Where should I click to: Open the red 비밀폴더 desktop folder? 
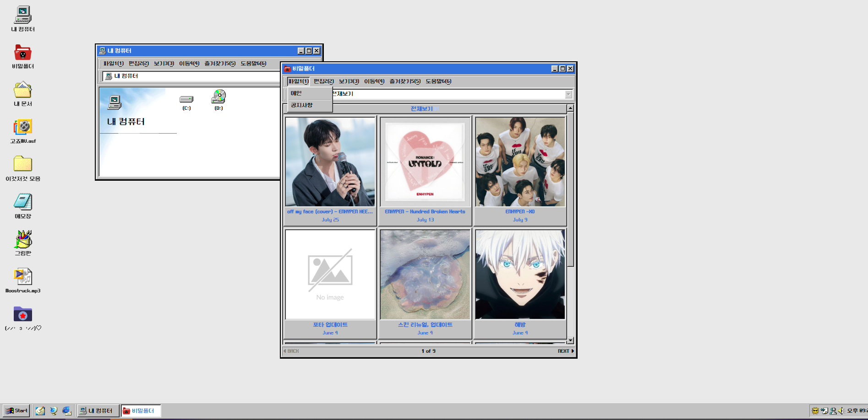pos(22,56)
